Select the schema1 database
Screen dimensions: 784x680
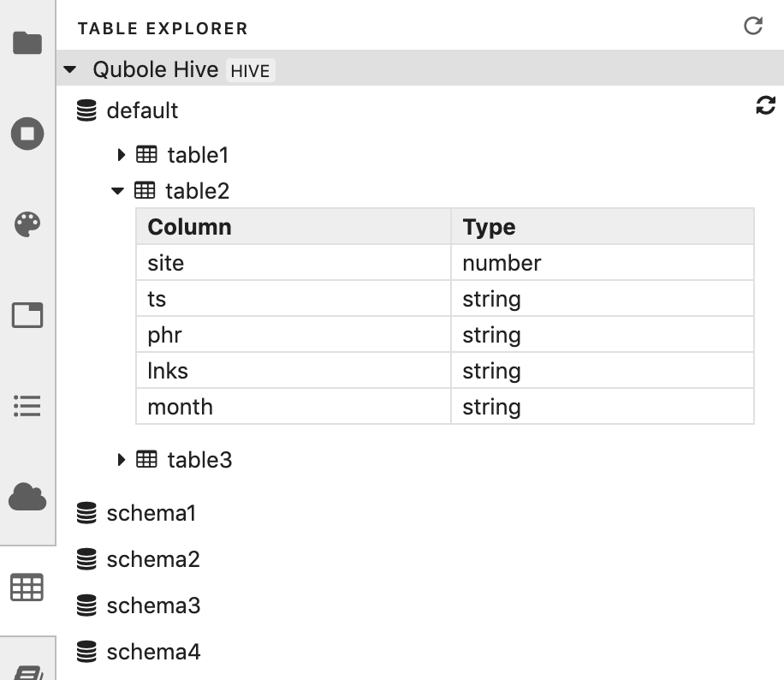151,512
